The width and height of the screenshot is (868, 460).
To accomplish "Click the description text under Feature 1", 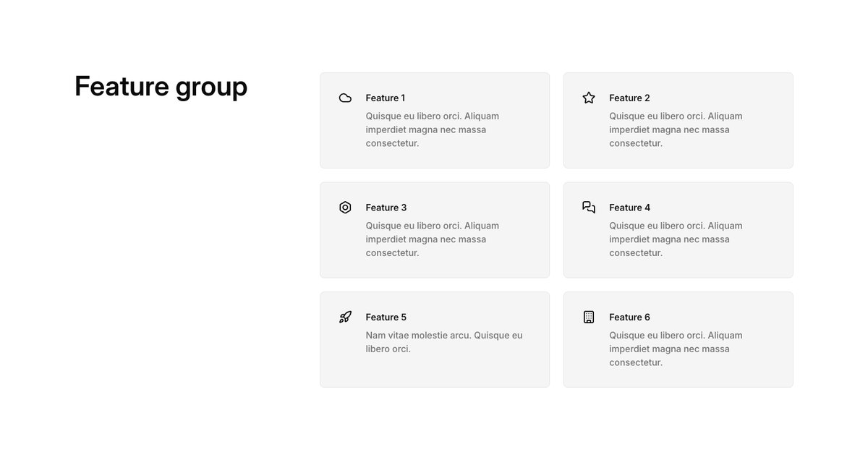I will coord(433,129).
